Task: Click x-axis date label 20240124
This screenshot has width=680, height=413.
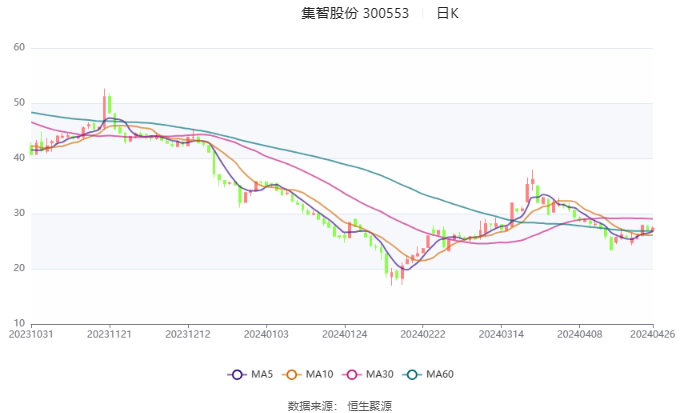Action: click(345, 334)
